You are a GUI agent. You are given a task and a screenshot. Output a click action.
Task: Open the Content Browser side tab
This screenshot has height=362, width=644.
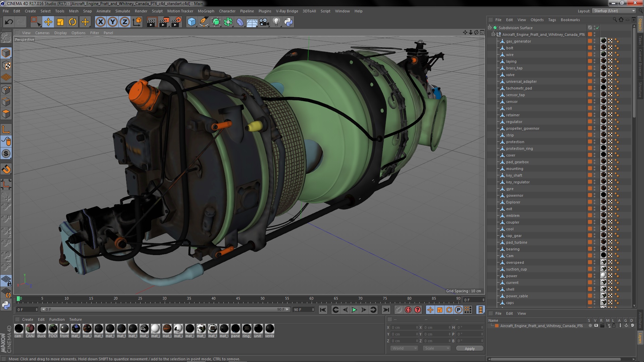click(640, 63)
